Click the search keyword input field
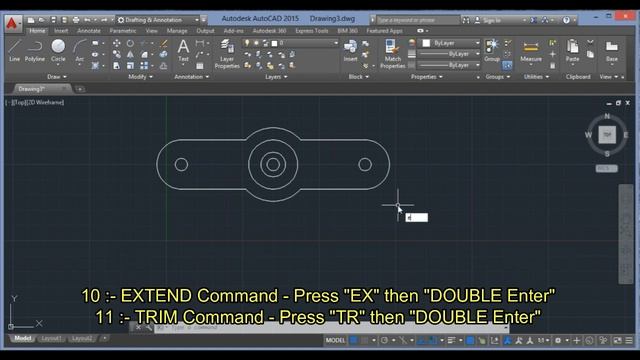Screen dimensions: 640x360 418,20
